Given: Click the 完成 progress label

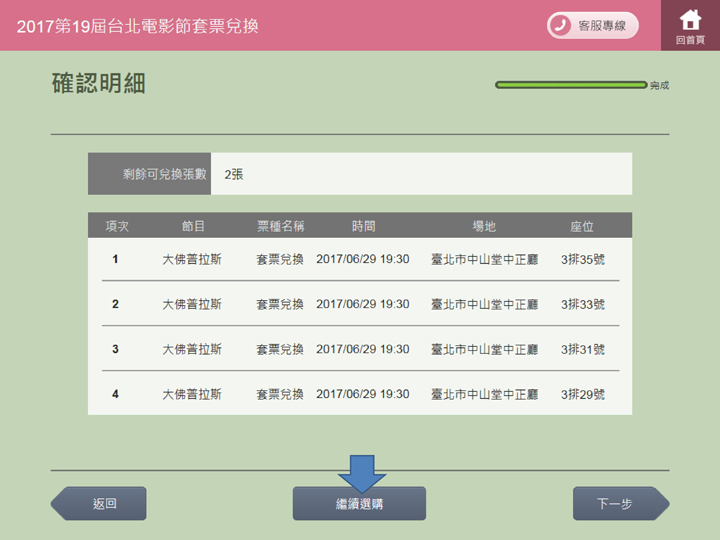Looking at the screenshot, I should [659, 85].
